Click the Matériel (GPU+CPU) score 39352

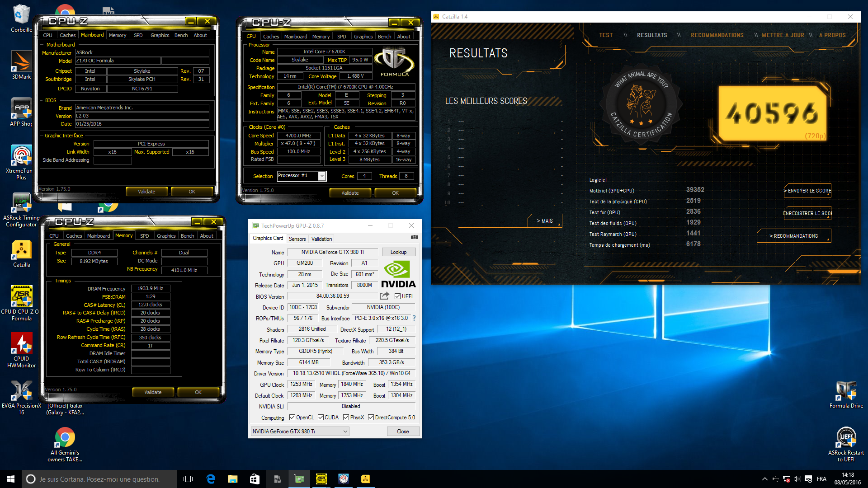[695, 190]
